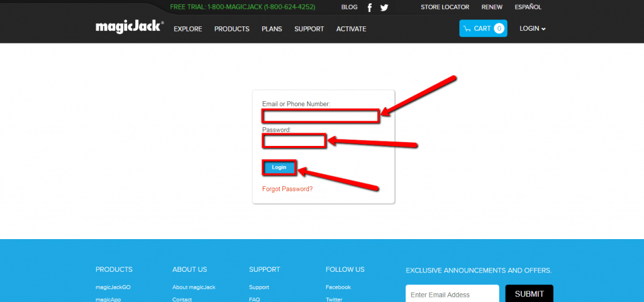
Task: Open the Support link under footer SUPPORT heading
Action: (258, 287)
